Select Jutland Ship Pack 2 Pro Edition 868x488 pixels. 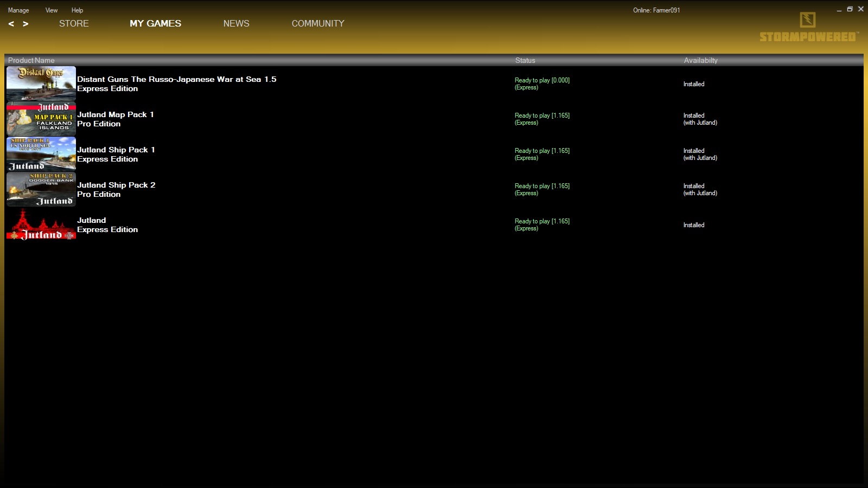(x=116, y=190)
